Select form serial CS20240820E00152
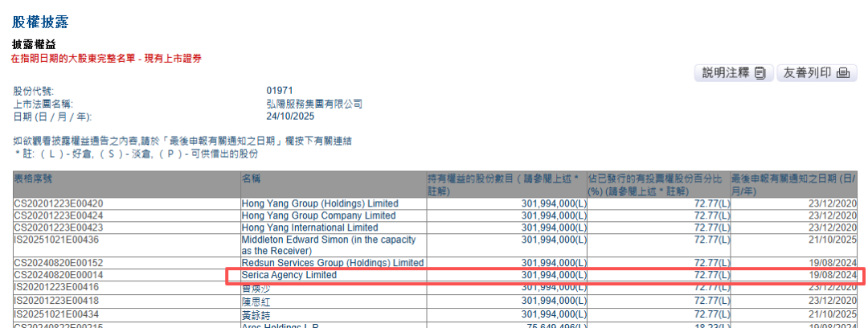The height and width of the screenshot is (328, 868). point(58,263)
